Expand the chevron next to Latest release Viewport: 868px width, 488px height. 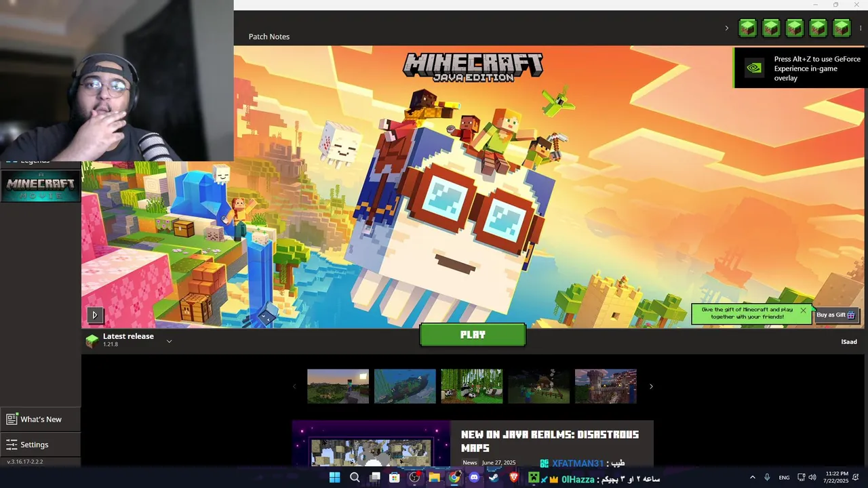point(169,341)
